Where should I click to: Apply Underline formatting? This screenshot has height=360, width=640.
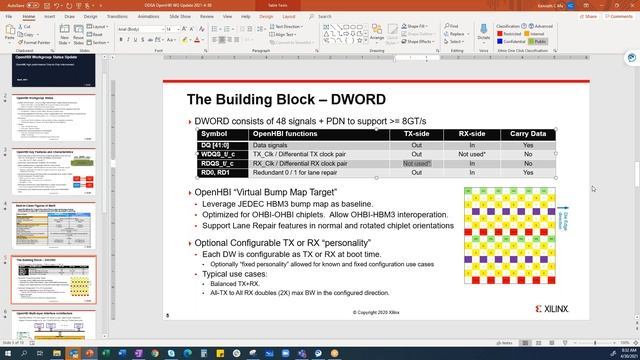pyautogui.click(x=135, y=40)
